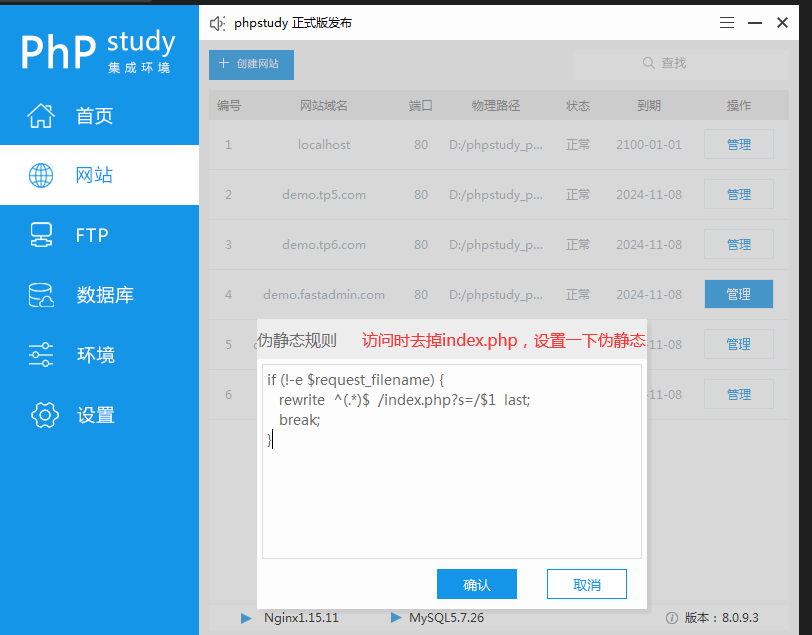812x635 pixels.
Task: Click the globe website icon
Action: [41, 175]
